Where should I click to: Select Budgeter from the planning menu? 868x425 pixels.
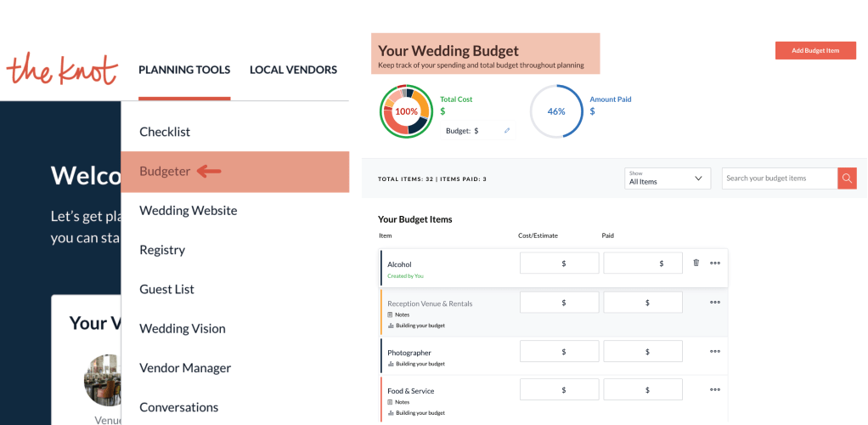(x=165, y=172)
